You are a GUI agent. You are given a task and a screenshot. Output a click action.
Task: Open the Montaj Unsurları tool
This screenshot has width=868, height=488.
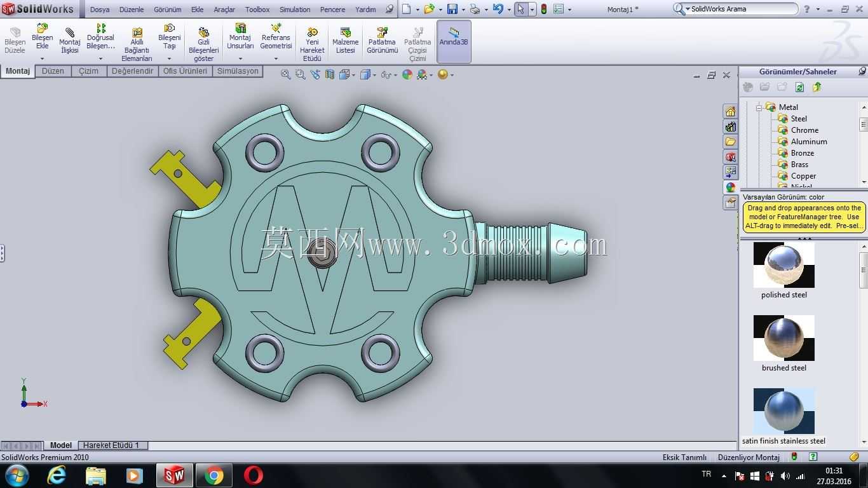(240, 37)
